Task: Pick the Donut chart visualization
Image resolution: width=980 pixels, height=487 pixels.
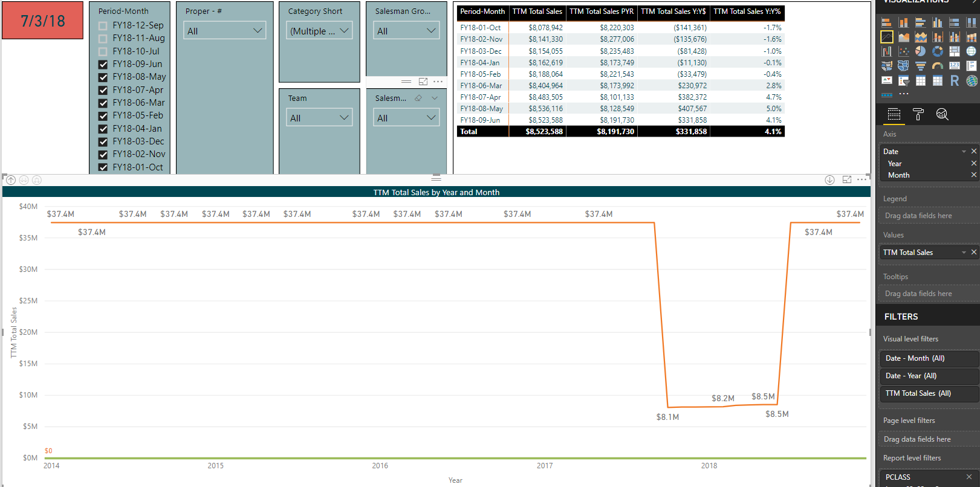Action: tap(938, 51)
